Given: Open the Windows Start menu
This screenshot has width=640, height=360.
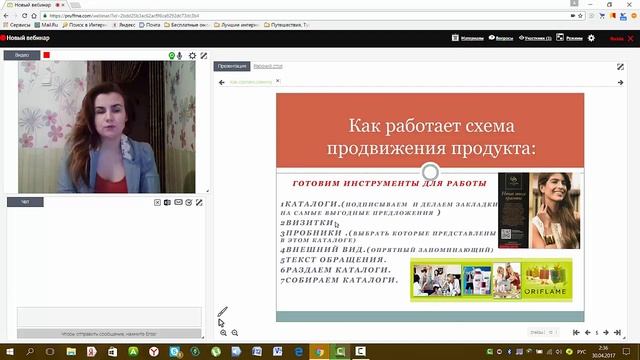Looking at the screenshot, I should click(x=9, y=351).
